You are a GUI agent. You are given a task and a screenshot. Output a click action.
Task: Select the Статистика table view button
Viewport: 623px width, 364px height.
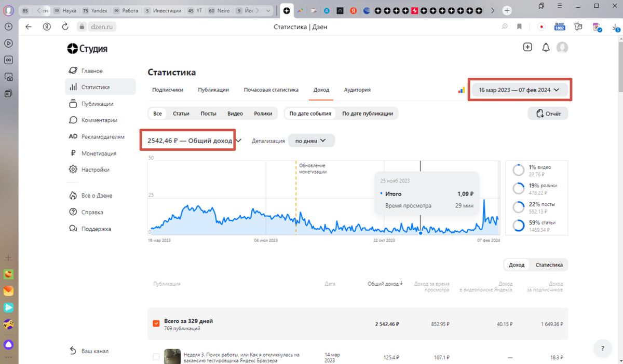549,265
